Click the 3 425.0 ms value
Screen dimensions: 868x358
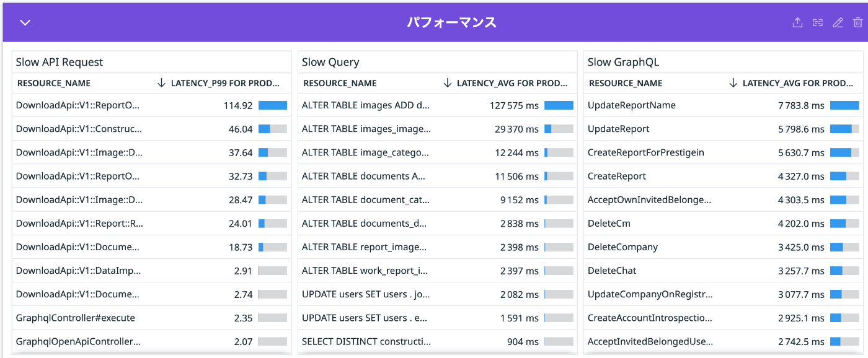[x=801, y=247]
